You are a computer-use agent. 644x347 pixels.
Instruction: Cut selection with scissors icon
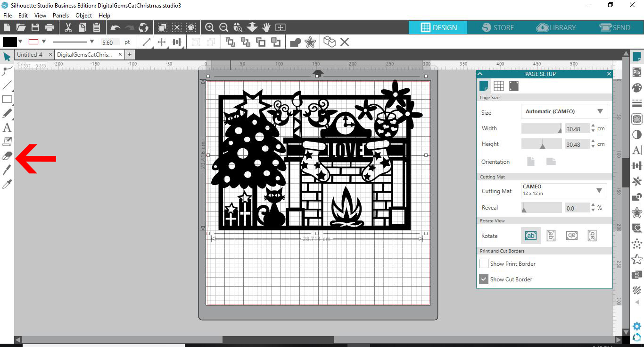tap(68, 27)
